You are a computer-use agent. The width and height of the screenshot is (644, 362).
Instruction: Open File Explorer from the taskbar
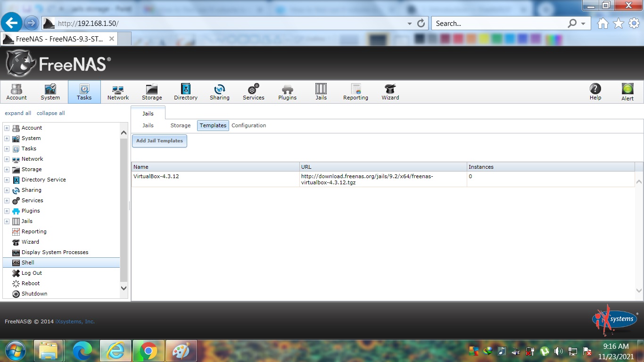(x=49, y=351)
